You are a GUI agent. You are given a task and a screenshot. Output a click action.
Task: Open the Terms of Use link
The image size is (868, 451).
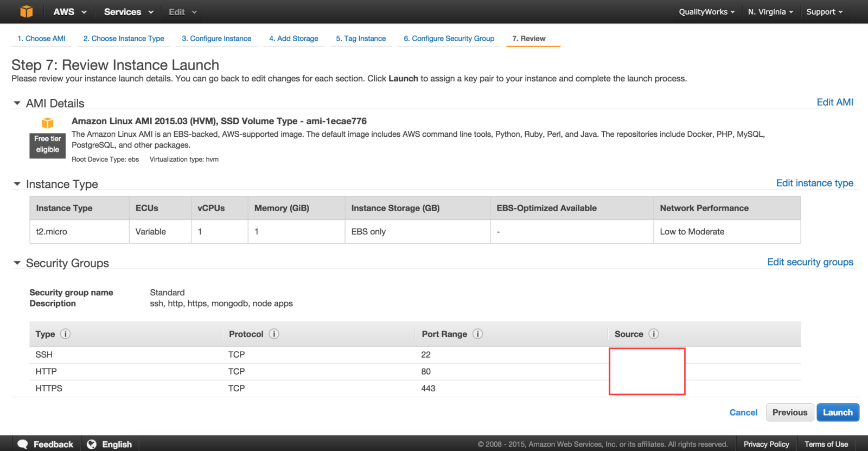(826, 444)
